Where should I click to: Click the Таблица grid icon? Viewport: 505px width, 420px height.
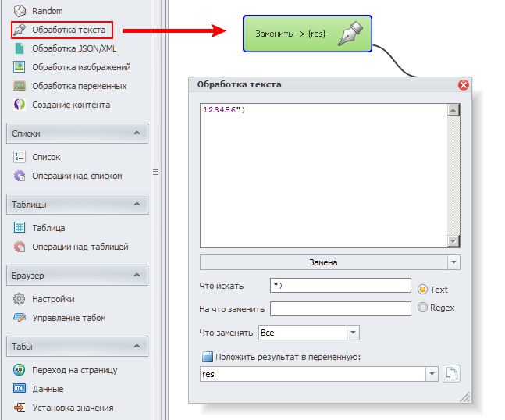point(20,228)
